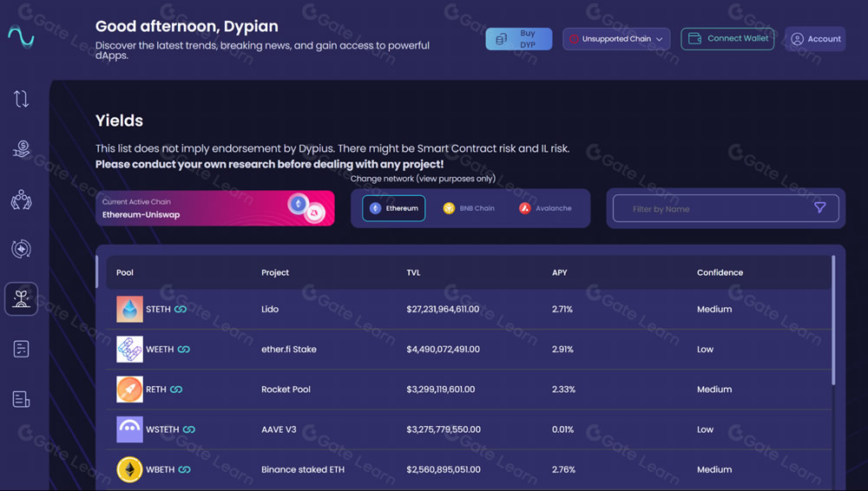Click the WSTETH Aave token icon
The height and width of the screenshot is (491, 868).
pos(129,429)
